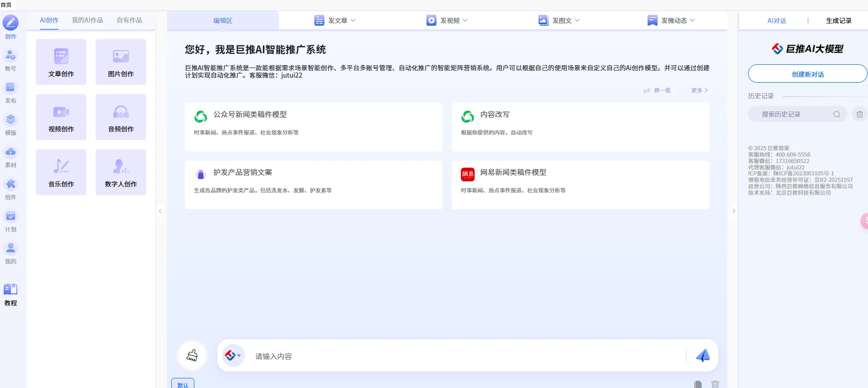Click the search magnifier in history field

pos(837,114)
